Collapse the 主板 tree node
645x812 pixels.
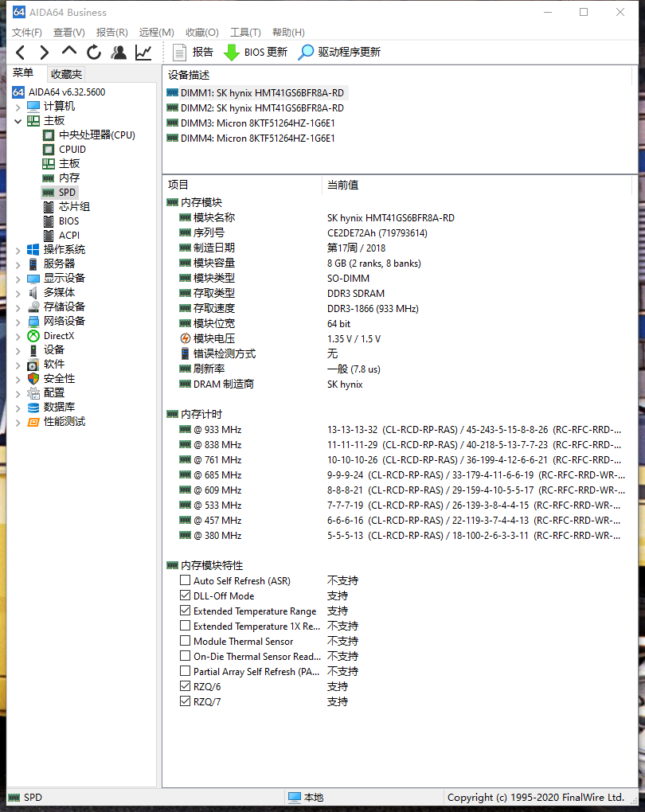[18, 121]
